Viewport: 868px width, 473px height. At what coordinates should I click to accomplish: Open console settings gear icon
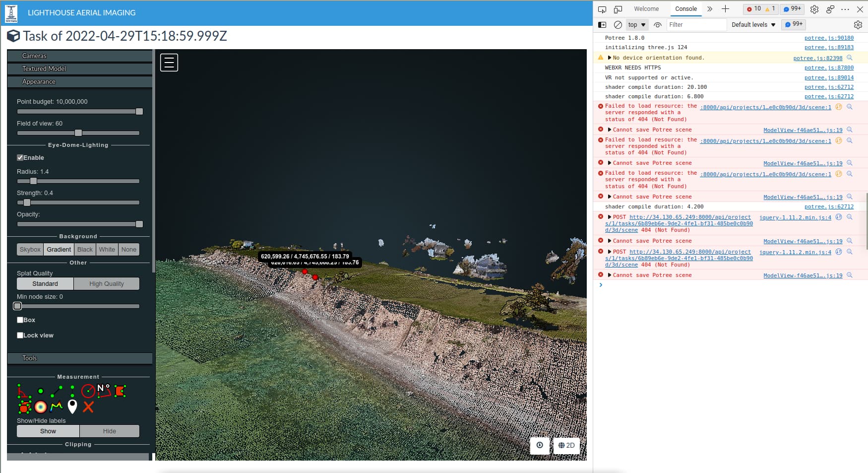[x=858, y=25]
